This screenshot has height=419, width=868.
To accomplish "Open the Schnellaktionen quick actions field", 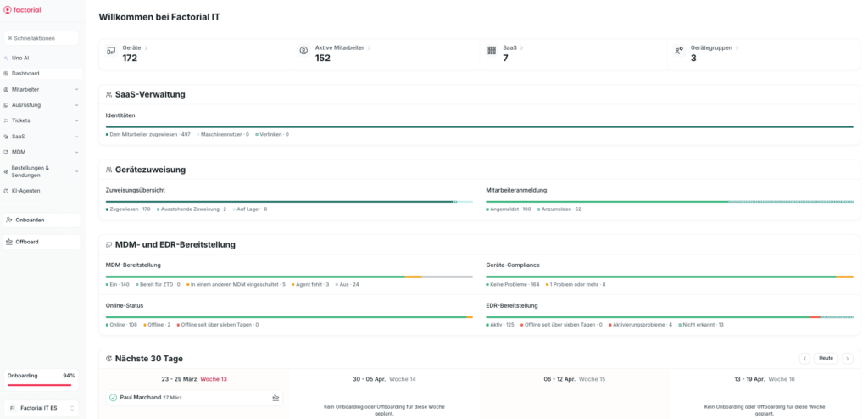I will pos(41,38).
